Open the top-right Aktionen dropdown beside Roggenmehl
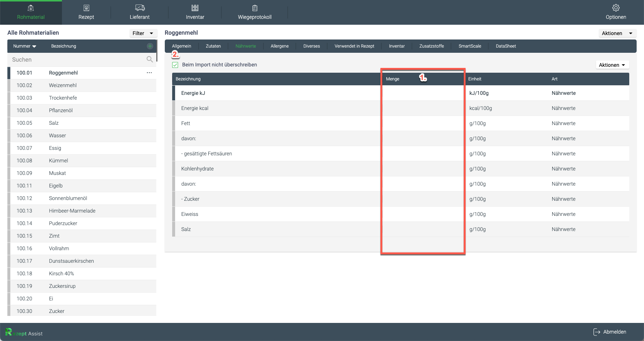The image size is (644, 341). [617, 33]
